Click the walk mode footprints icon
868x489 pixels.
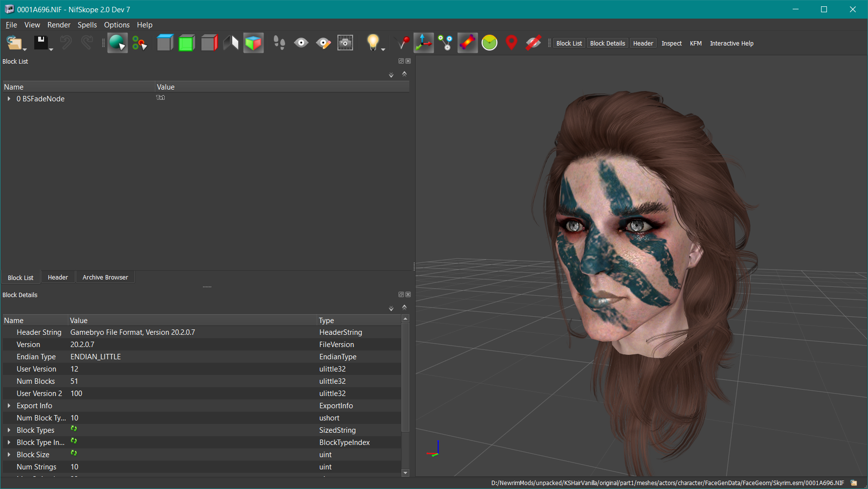click(x=279, y=43)
